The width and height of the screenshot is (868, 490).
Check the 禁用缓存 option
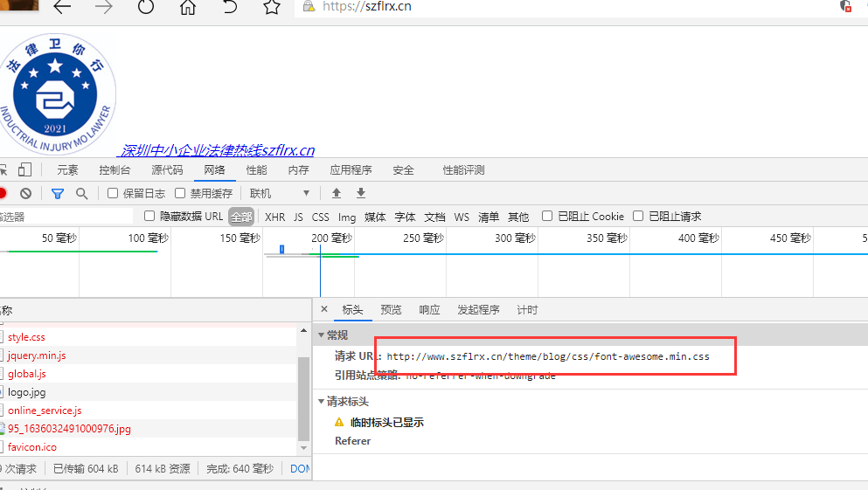click(x=180, y=193)
